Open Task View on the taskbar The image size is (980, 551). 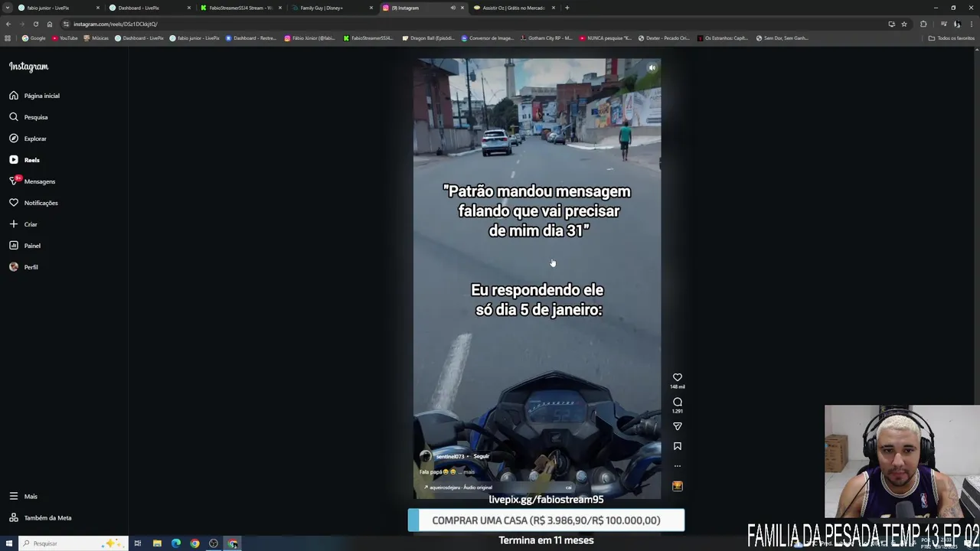[138, 543]
